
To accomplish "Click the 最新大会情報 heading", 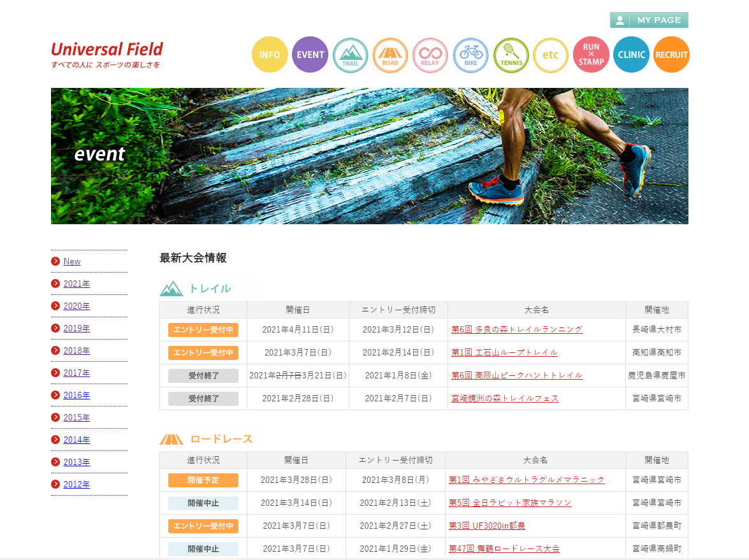I will tap(193, 258).
